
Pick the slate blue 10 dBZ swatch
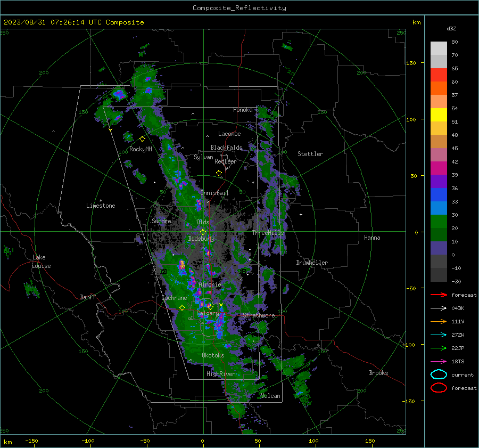[439, 248]
